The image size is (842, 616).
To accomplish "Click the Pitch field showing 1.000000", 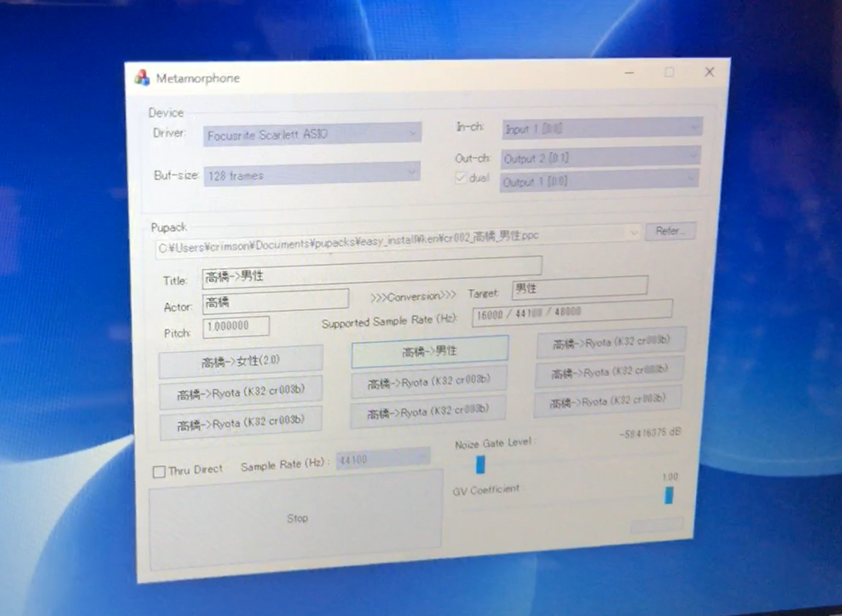I will coord(236,327).
